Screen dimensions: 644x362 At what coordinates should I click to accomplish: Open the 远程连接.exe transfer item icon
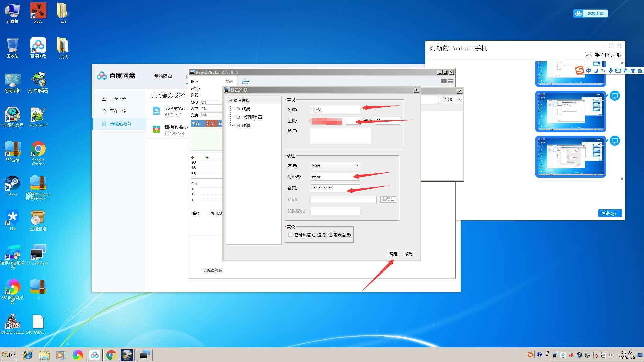(x=156, y=111)
